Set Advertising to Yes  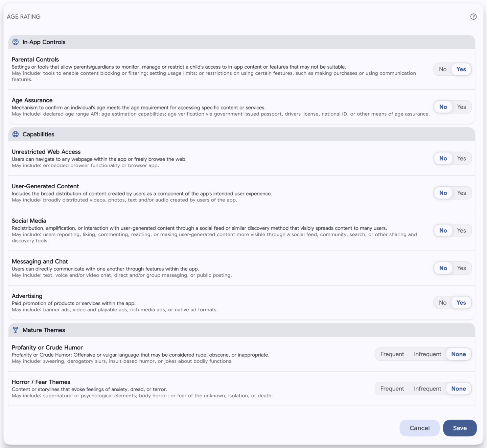coord(461,303)
